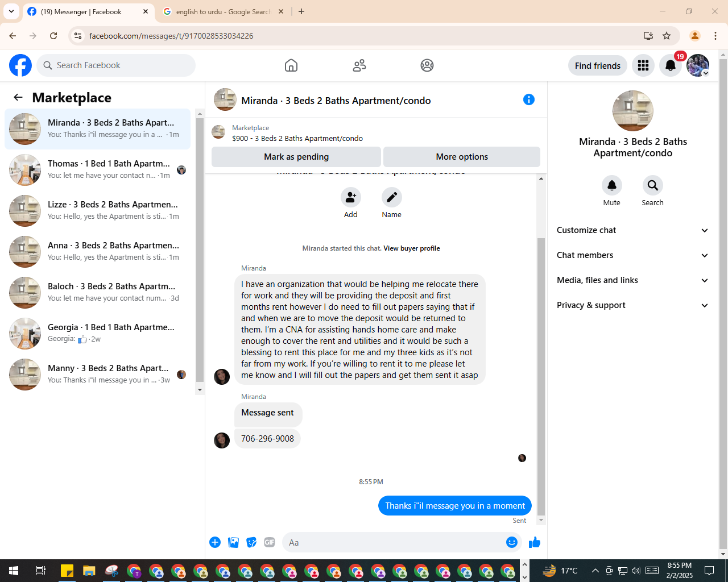The width and height of the screenshot is (728, 582).
Task: Go to Home feed icon
Action: 291,65
